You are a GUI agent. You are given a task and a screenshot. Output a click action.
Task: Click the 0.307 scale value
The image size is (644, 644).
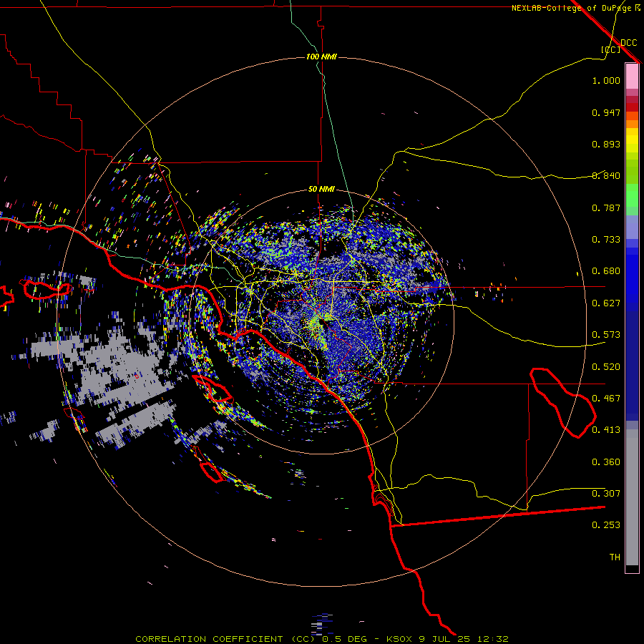pyautogui.click(x=606, y=494)
